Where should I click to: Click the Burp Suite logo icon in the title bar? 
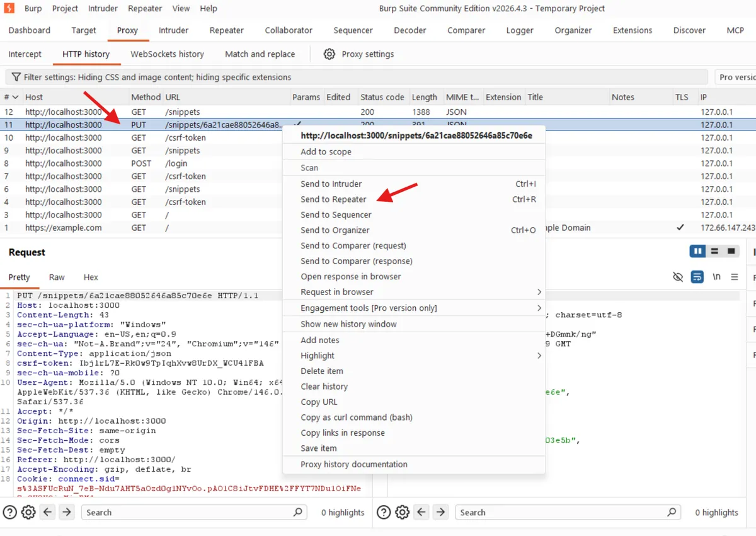coord(9,8)
